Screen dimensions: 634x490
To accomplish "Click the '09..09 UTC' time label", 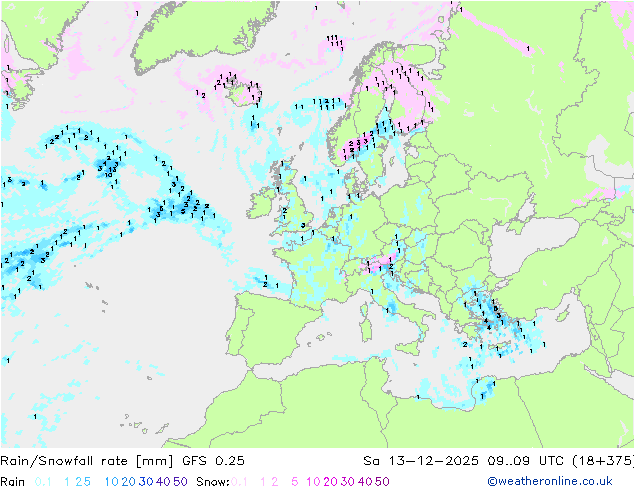I will point(526,461).
